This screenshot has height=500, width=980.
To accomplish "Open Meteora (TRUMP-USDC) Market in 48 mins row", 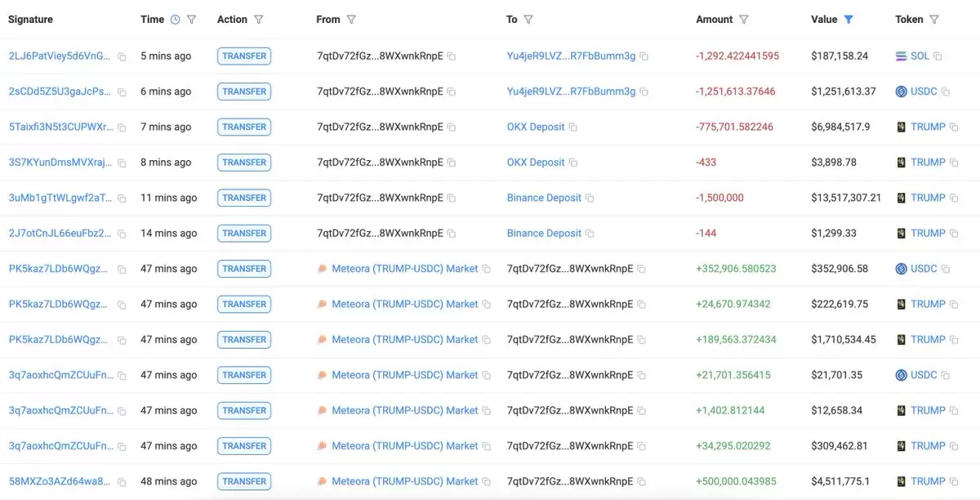I will click(405, 481).
